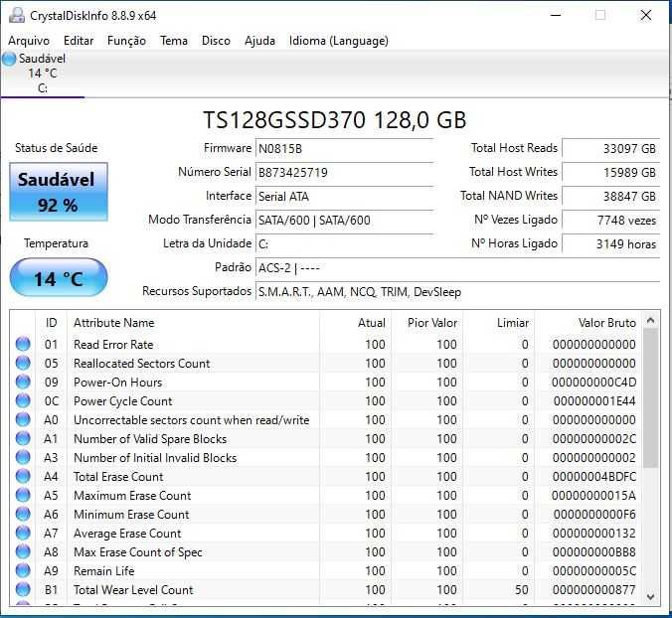The width and height of the screenshot is (672, 618).
Task: Click threshold value 50 in Total Wear Level row
Action: pyautogui.click(x=522, y=590)
